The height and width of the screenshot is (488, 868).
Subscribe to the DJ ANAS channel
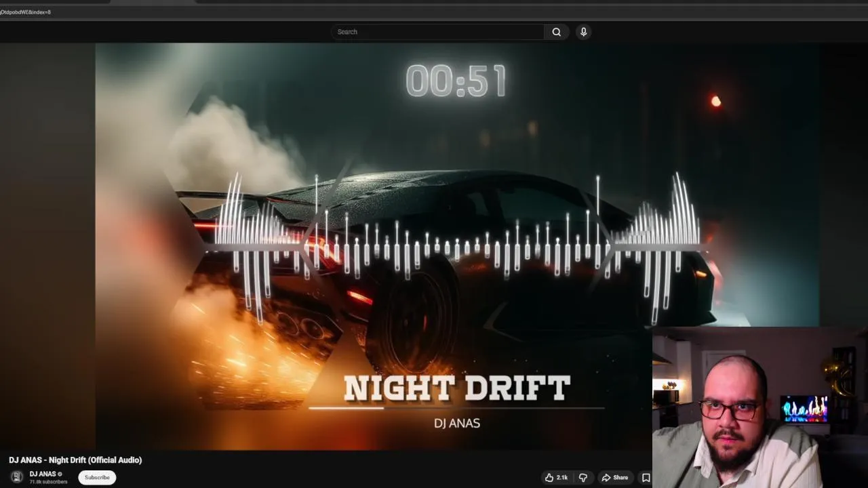tap(97, 477)
